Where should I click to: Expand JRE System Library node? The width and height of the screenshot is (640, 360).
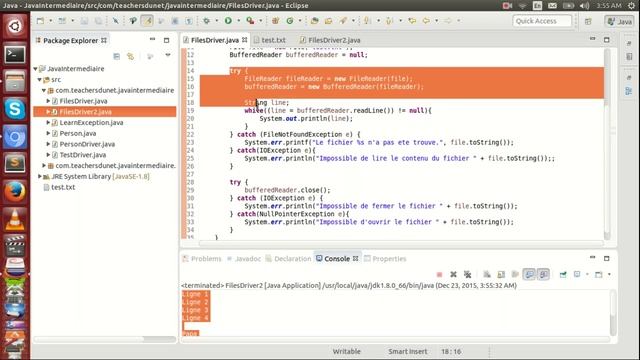pyautogui.click(x=40, y=176)
